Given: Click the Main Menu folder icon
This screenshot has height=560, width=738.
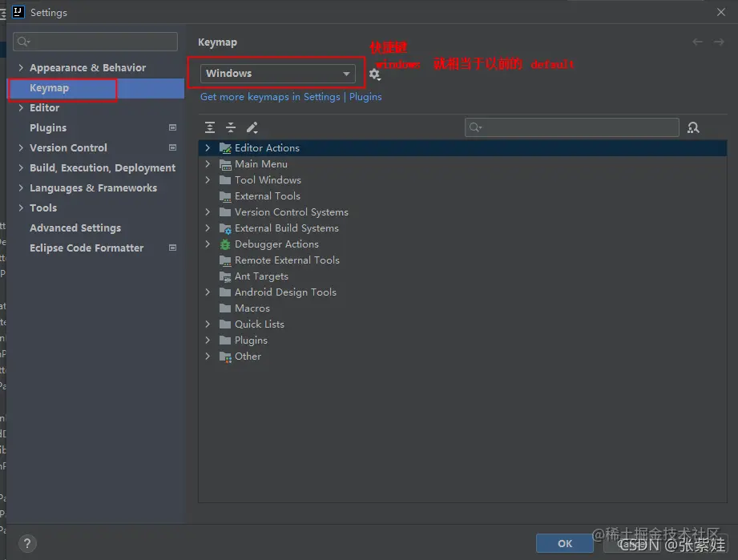Looking at the screenshot, I should [x=225, y=164].
